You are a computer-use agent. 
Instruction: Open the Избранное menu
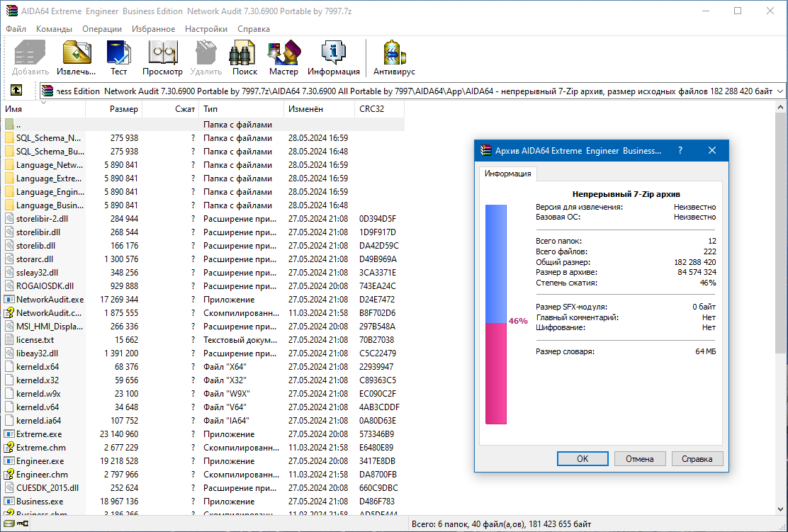(153, 29)
